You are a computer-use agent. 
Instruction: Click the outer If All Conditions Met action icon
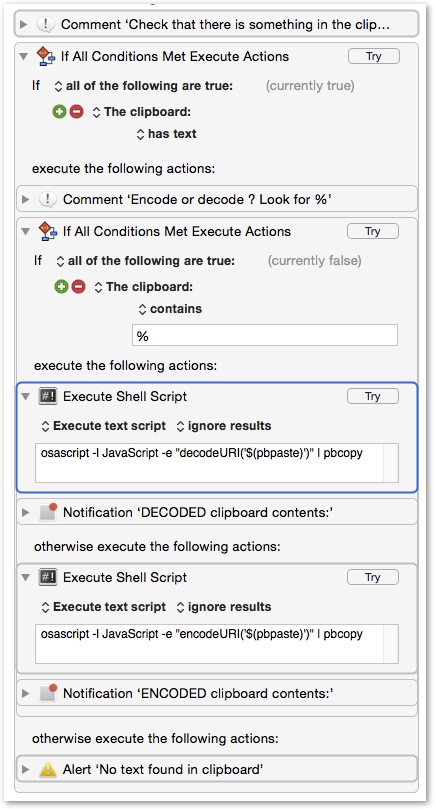click(45, 56)
